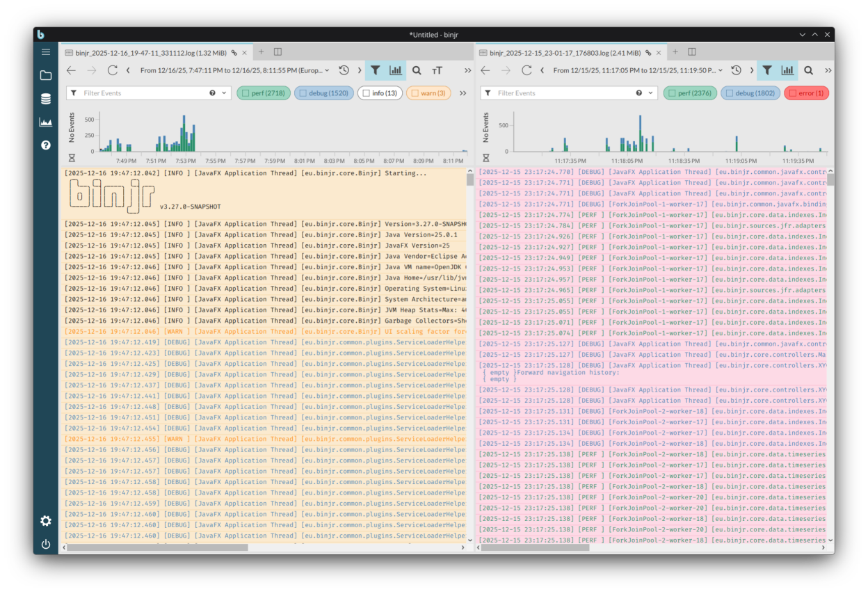Check the perf (2718) severity filter
The height and width of the screenshot is (594, 868).
tap(264, 93)
